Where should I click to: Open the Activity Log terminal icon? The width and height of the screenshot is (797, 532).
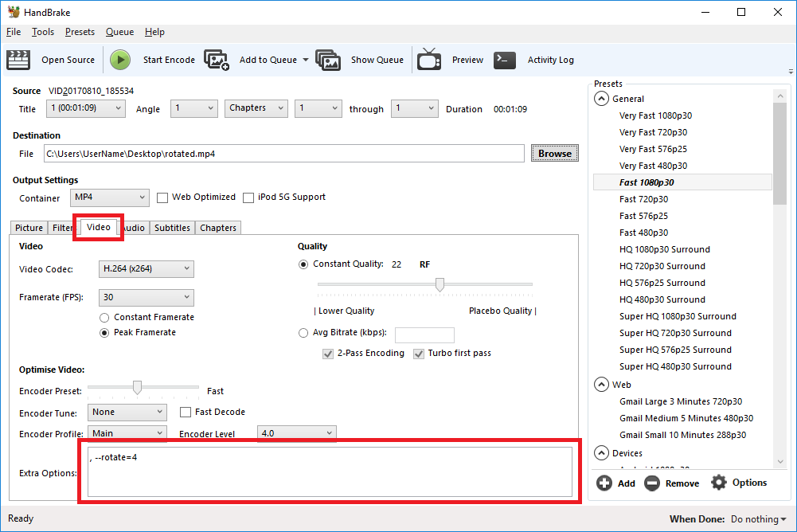point(505,60)
